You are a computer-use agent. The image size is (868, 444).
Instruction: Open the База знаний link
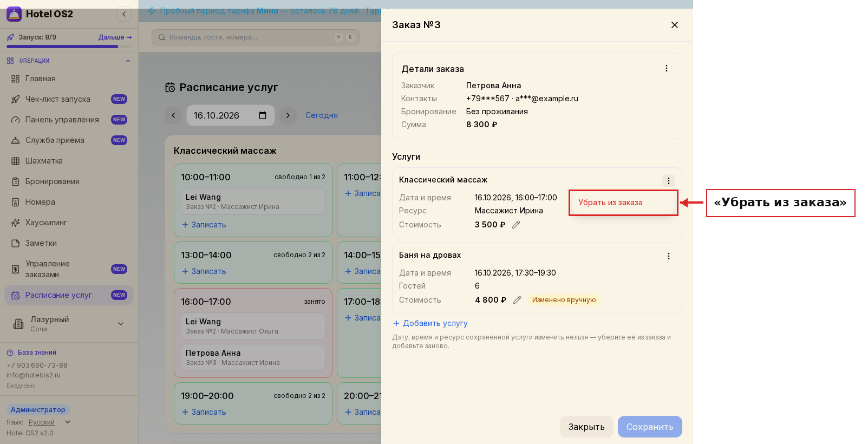tap(32, 352)
